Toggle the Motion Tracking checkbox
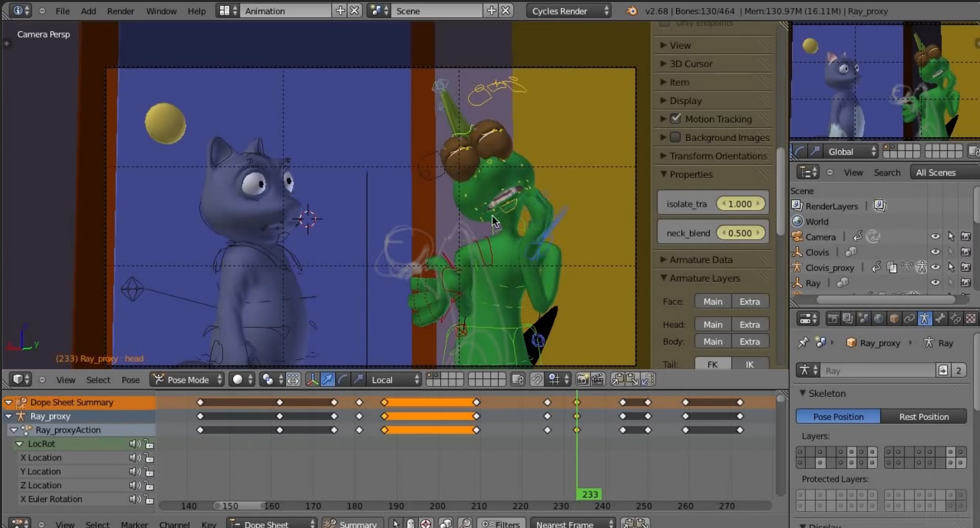The width and height of the screenshot is (980, 528). coord(675,119)
